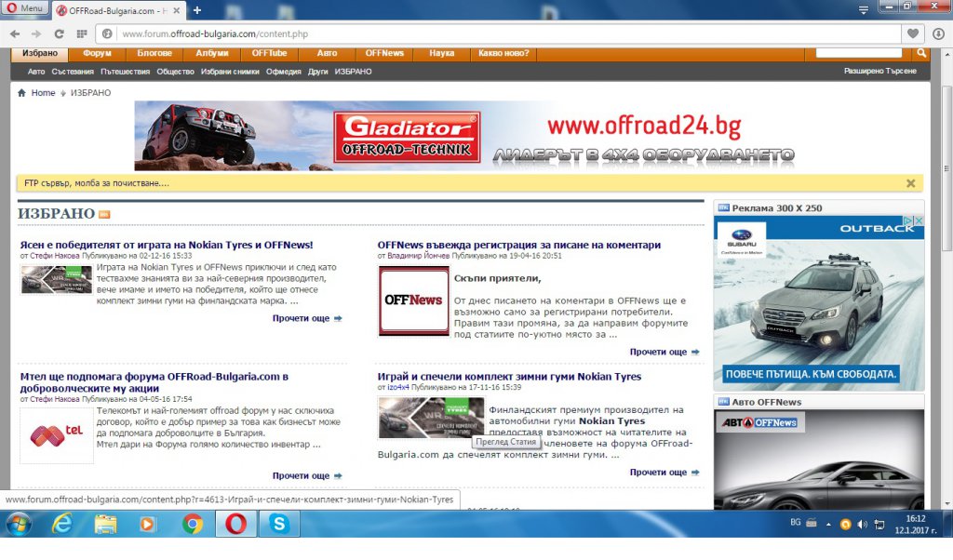Image resolution: width=953 pixels, height=560 pixels.
Task: Open the Други submenu link
Action: 318,72
